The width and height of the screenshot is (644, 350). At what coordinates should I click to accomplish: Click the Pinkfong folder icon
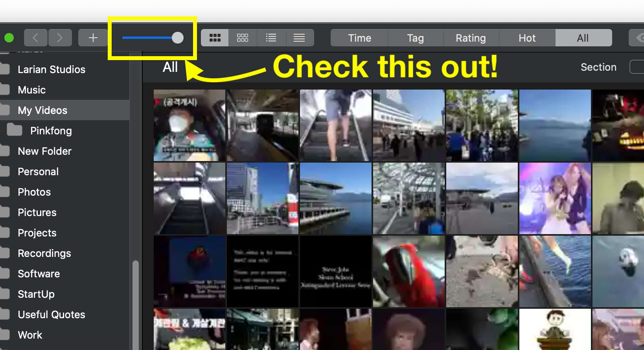pos(15,129)
